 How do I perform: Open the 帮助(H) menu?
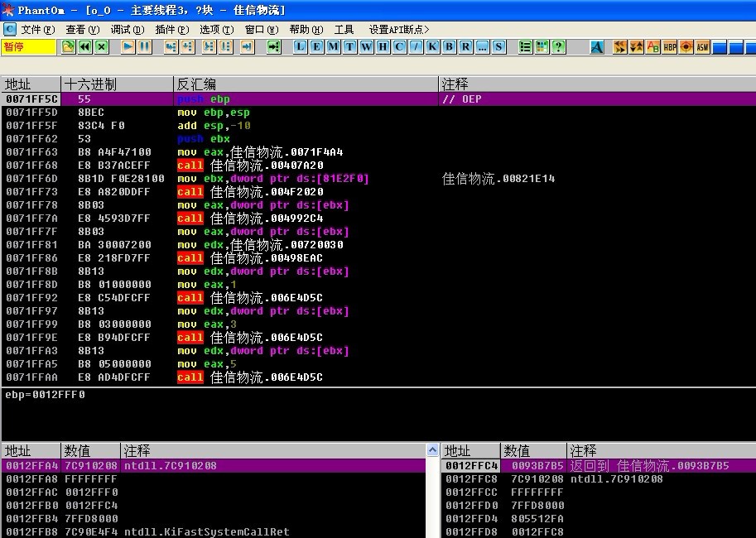pyautogui.click(x=306, y=30)
